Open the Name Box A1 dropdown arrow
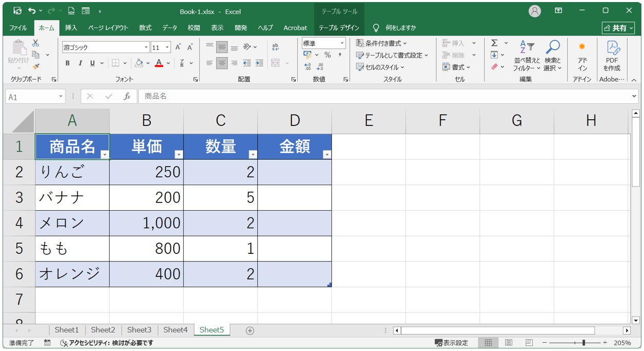Screen dimensions: 644x351 (61, 96)
